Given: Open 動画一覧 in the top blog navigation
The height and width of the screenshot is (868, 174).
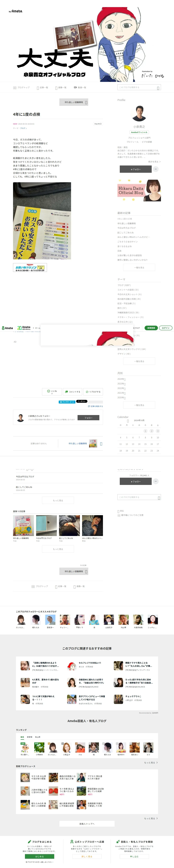Looking at the screenshot, I should (x=80, y=88).
